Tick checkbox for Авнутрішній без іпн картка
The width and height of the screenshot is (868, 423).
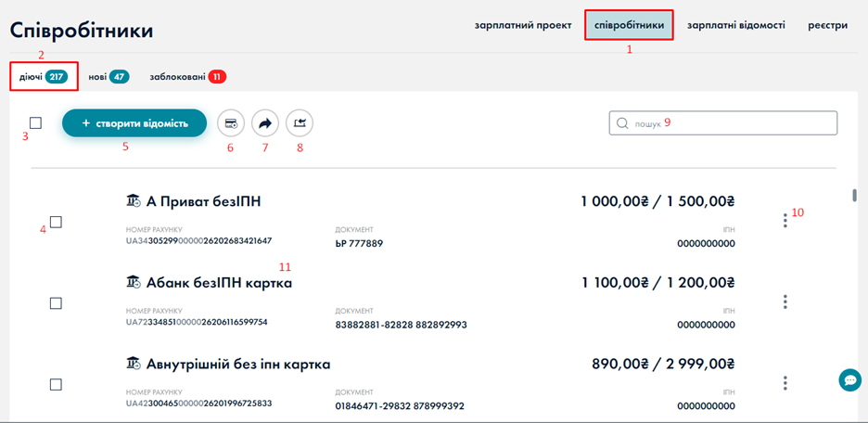coord(56,384)
